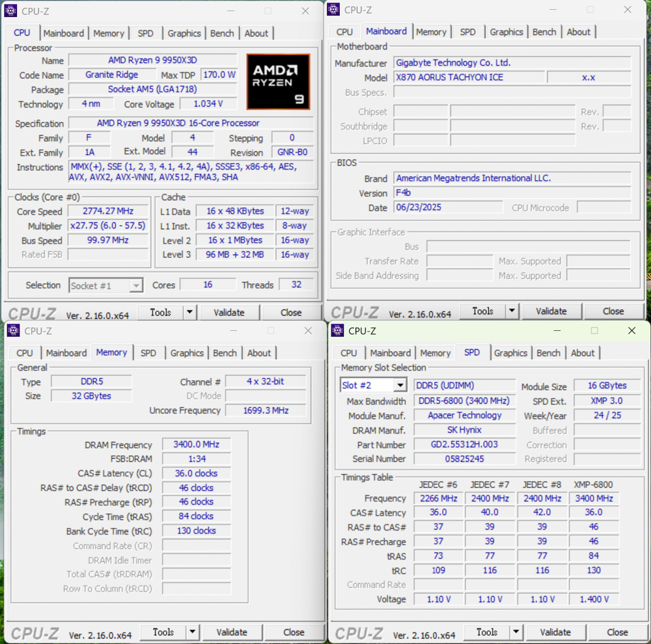Open the Bench tab in the Memory Slot Selection window
The image size is (651, 644).
(548, 353)
